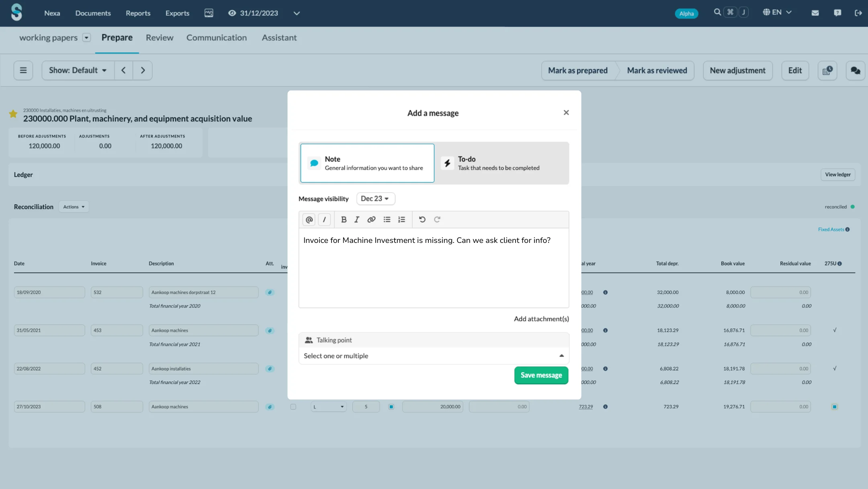Apply bold formatting in message editor
Screen dimensions: 868x489
(x=344, y=220)
